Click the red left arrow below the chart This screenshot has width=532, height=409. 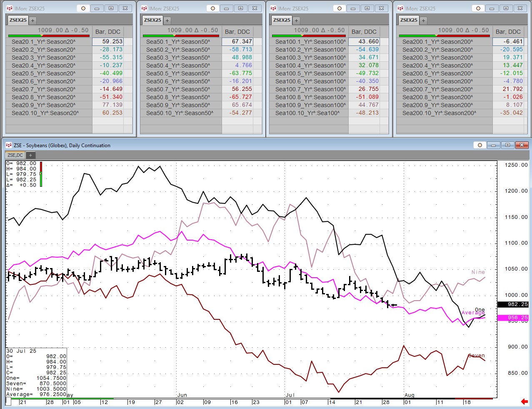(524, 401)
